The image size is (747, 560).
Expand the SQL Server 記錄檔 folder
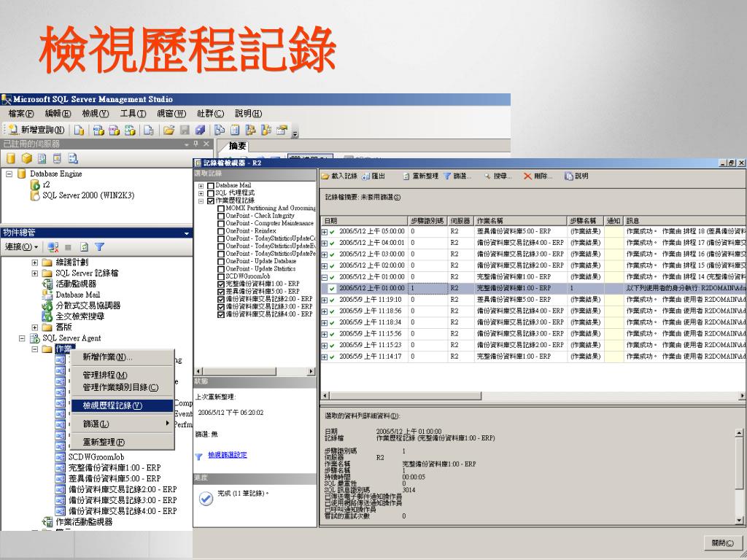point(35,273)
